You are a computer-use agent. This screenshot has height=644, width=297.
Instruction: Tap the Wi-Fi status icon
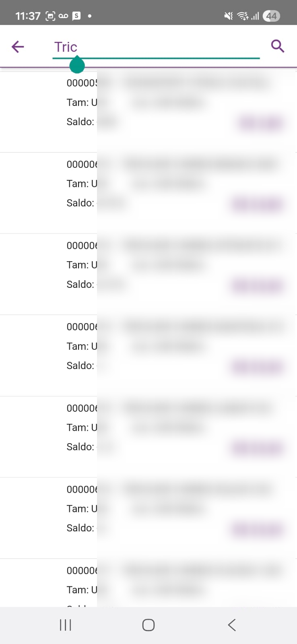242,16
